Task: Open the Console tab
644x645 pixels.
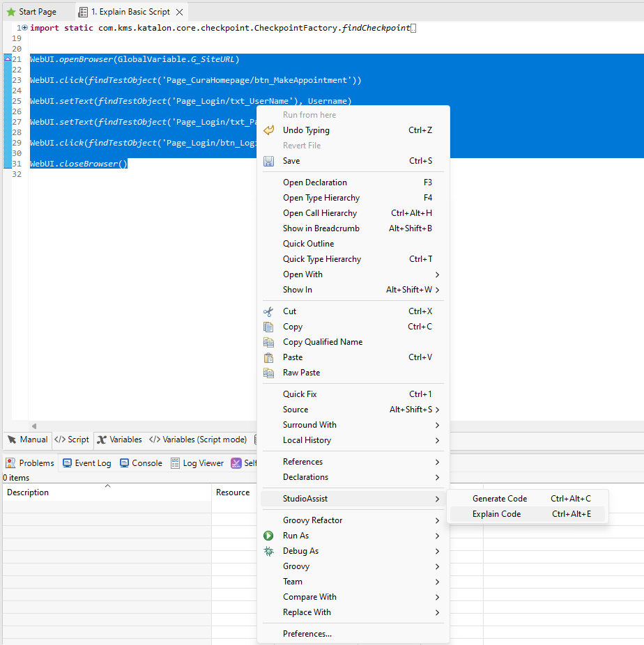Action: [141, 463]
